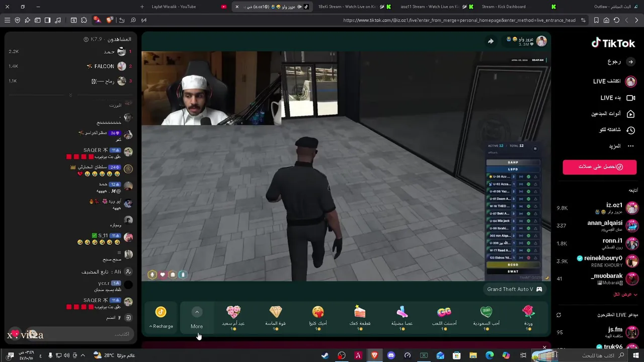This screenshot has height=362, width=644.
Task: Open js.fm suggested live channel
Action: click(x=597, y=332)
